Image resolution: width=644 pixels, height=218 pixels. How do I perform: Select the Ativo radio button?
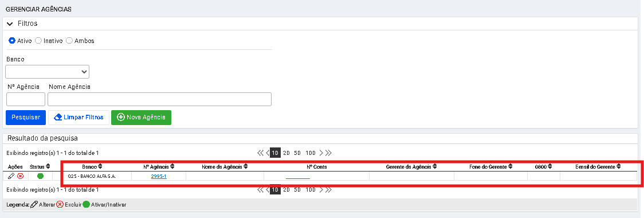tap(12, 41)
